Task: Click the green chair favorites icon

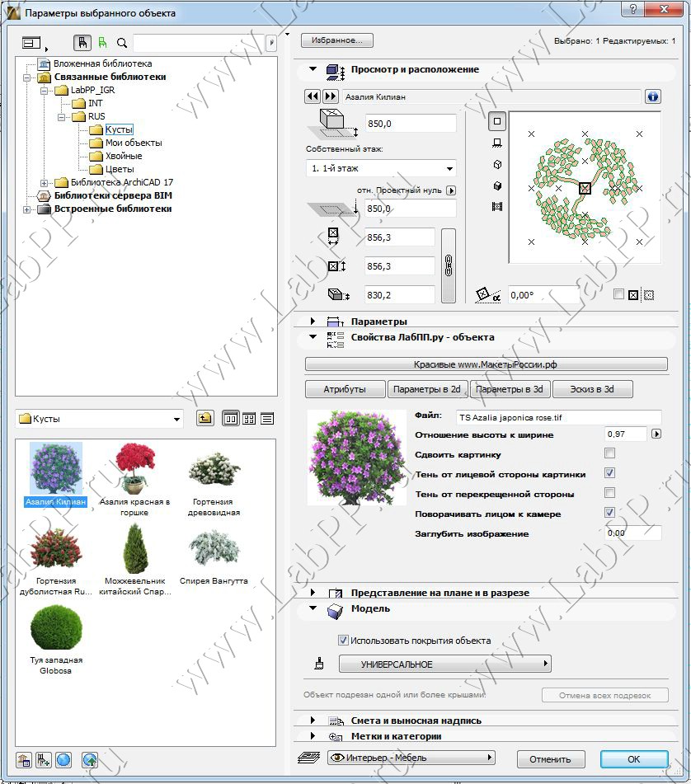Action: (102, 43)
